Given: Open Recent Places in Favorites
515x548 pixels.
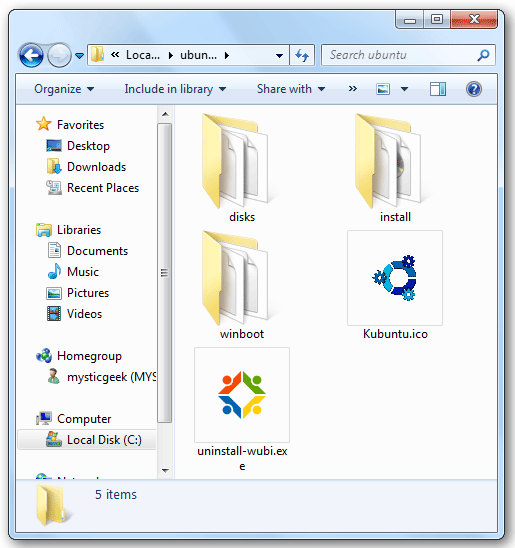Looking at the screenshot, I should pos(103,188).
